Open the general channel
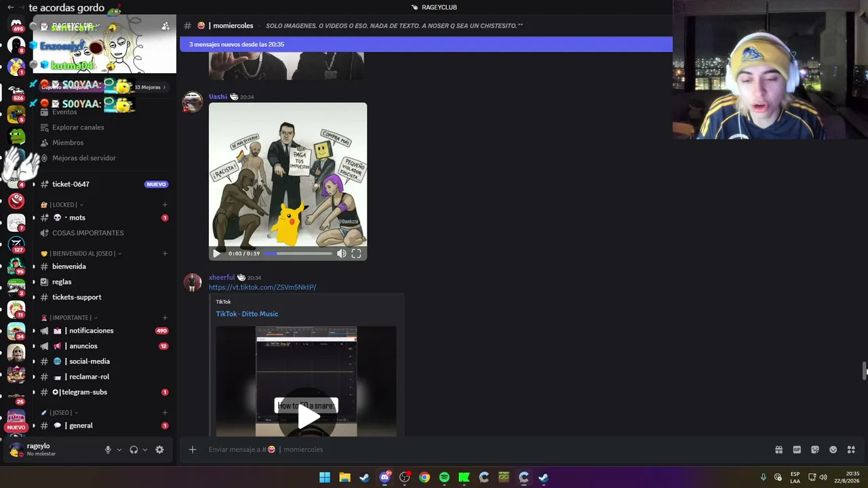Screen dimensions: 868x488 click(81, 426)
